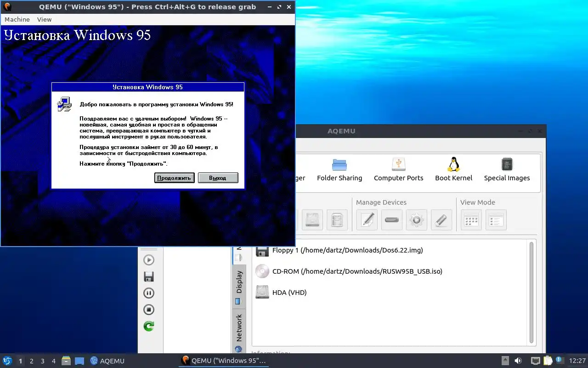Click the volume speaker icon in system tray
Viewport: 588px width, 368px height.
pos(518,361)
